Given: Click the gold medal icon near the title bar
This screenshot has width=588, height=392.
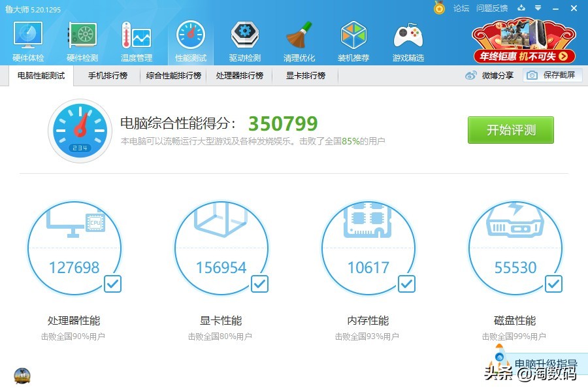Looking at the screenshot, I should 439,8.
